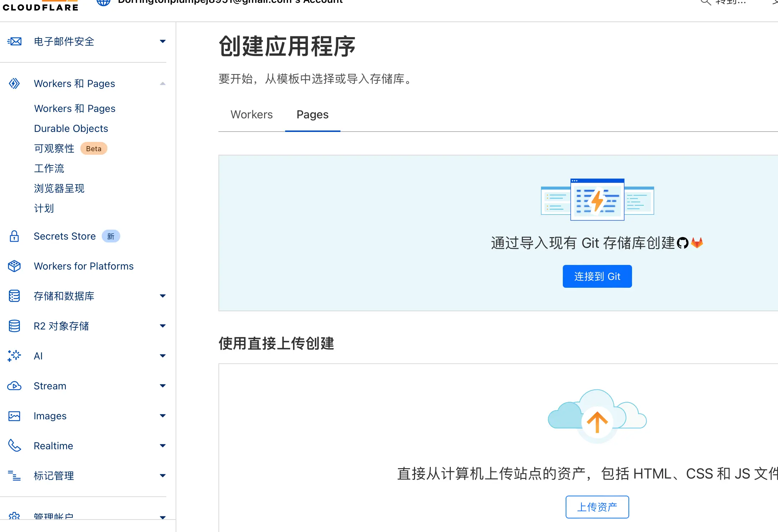
Task: Expand the 标记管理 dropdown arrow
Action: (x=163, y=476)
